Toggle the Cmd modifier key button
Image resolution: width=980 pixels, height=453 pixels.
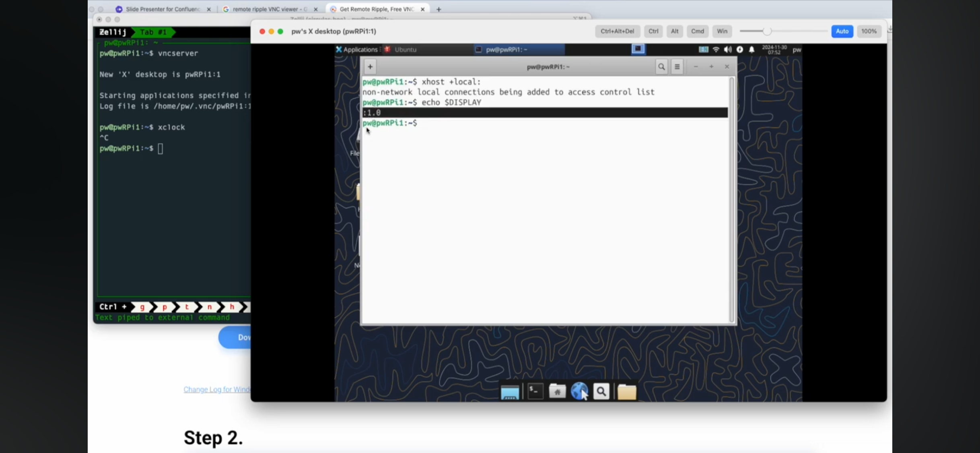697,31
